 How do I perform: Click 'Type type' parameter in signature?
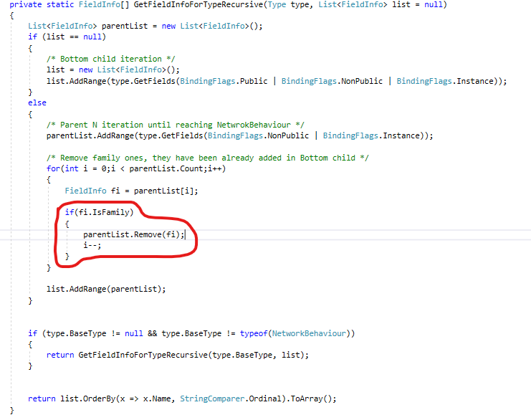coord(288,5)
